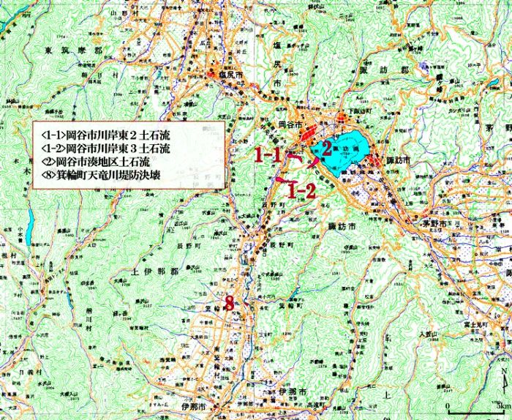Click the red '1-1' site marker label
512x420 pixels.
268,155
